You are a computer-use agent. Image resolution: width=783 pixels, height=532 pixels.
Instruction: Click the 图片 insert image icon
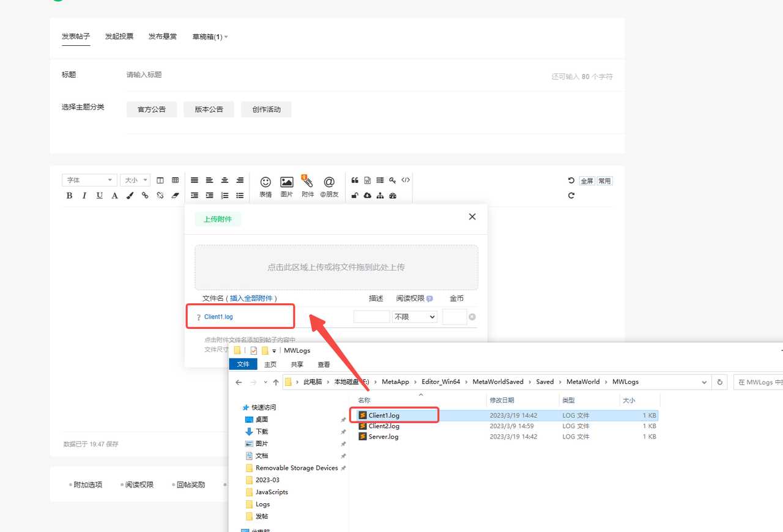pos(286,187)
